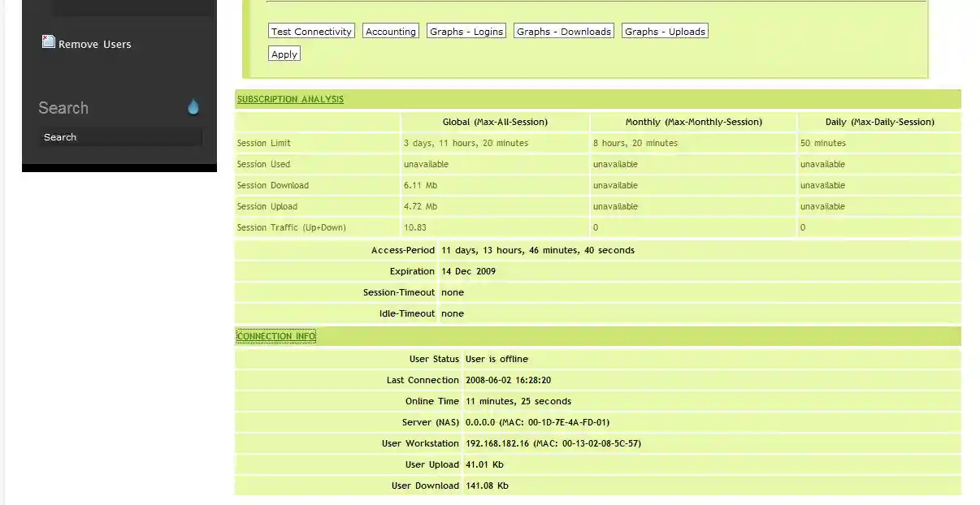This screenshot has width=980, height=505.
Task: Select the Access-Period label
Action: 403,250
